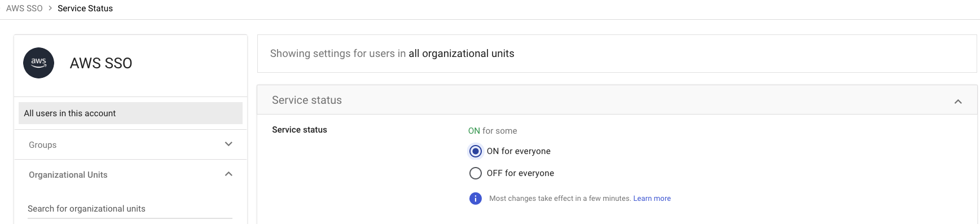Click the Organizational Units label

click(x=68, y=175)
